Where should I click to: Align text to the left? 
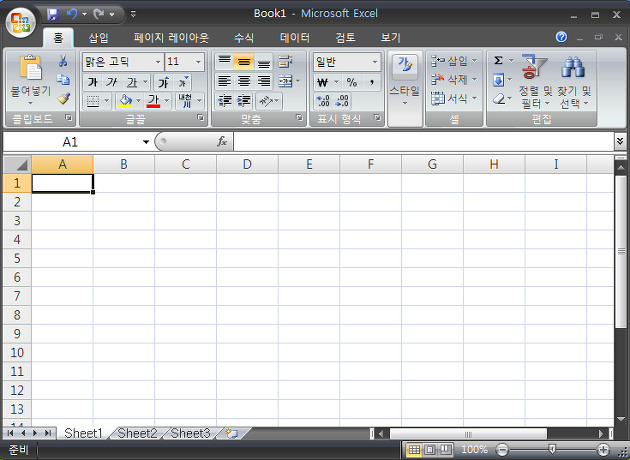(225, 82)
